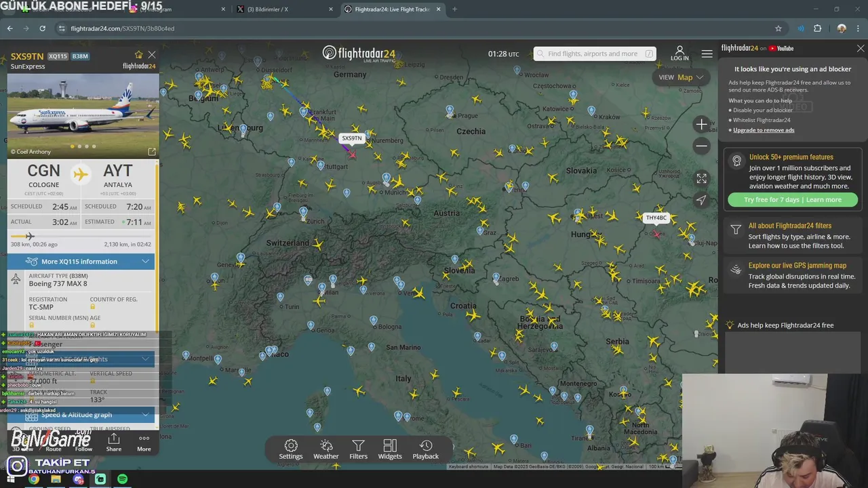Image resolution: width=868 pixels, height=488 pixels.
Task: Open Chrome from the taskbar
Action: pyautogui.click(x=33, y=479)
